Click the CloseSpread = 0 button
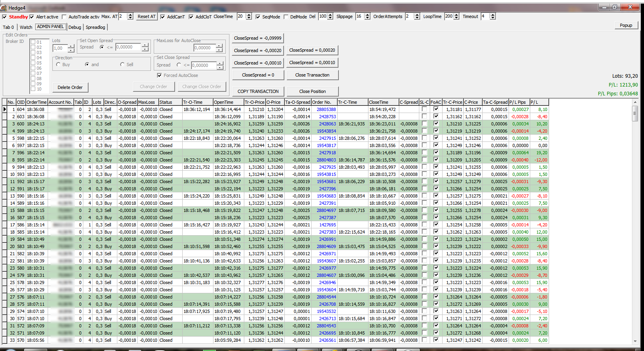The width and height of the screenshot is (644, 351). coord(258,75)
